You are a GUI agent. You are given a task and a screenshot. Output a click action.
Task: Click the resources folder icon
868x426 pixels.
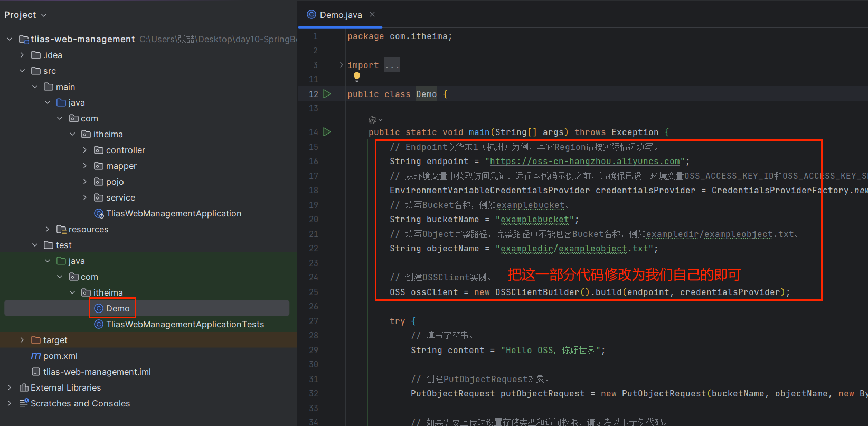(x=61, y=229)
